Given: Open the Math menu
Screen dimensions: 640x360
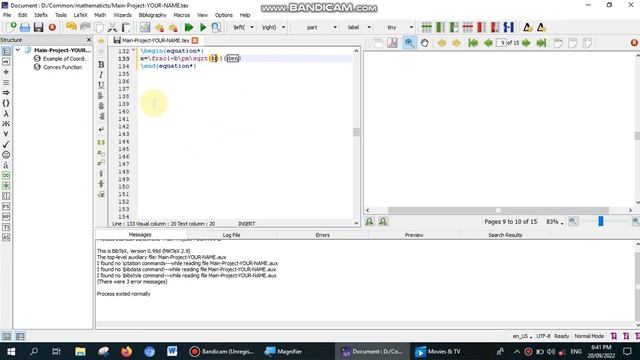Looking at the screenshot, I should [100, 15].
